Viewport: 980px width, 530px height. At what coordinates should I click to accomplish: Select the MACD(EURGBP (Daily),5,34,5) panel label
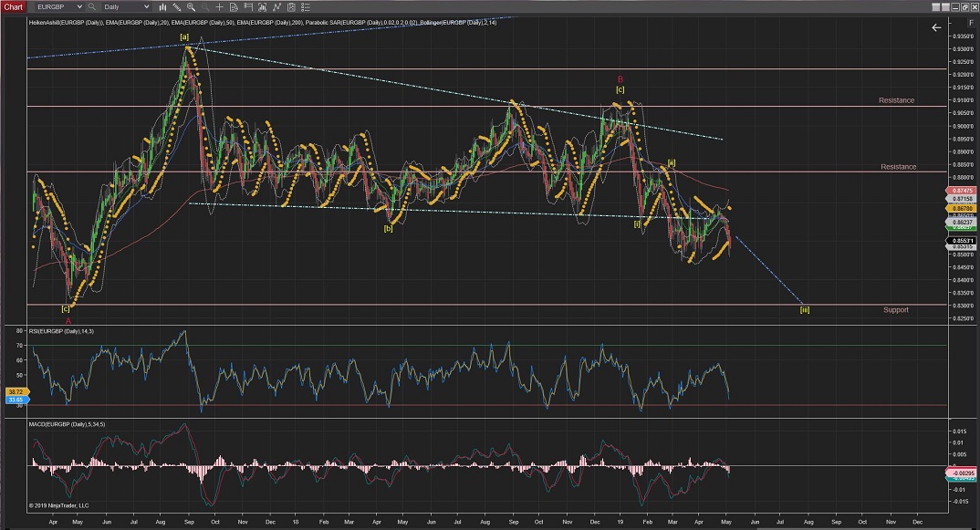click(x=67, y=424)
